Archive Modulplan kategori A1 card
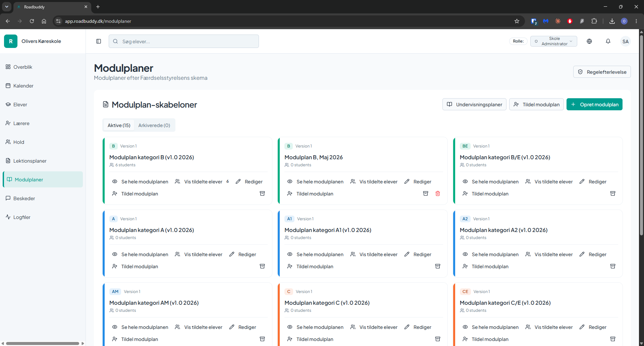 pyautogui.click(x=438, y=266)
